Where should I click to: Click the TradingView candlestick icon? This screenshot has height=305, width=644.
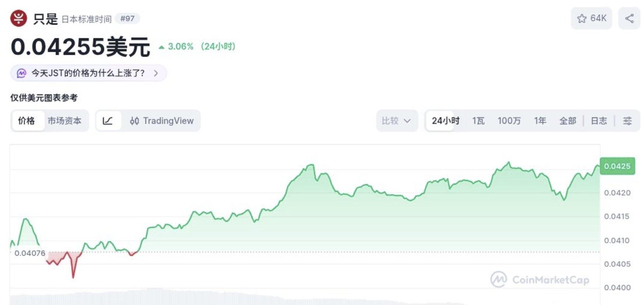(134, 121)
